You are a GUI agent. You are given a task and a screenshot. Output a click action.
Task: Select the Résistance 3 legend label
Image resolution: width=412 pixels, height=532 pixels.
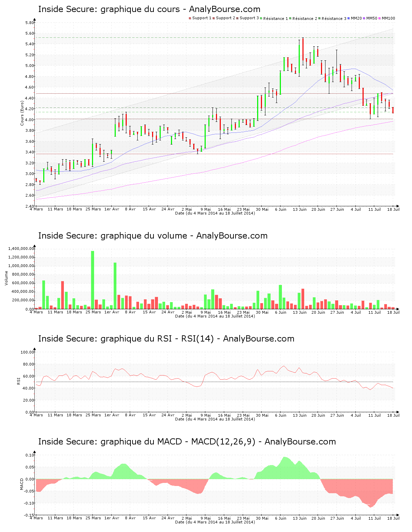334,19
